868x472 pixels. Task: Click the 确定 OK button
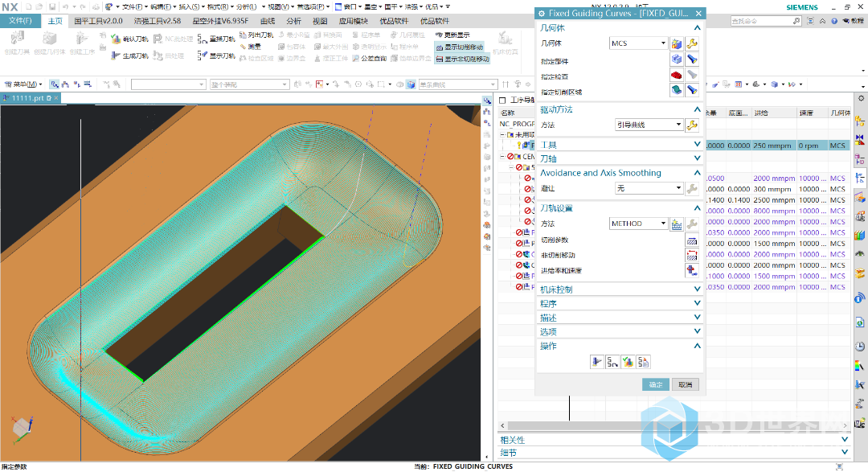pos(656,384)
